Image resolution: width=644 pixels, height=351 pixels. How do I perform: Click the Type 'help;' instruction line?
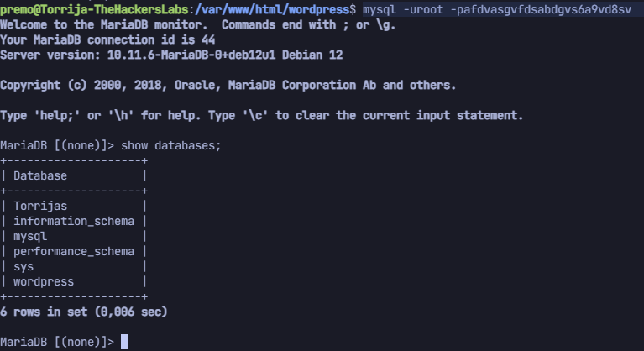pos(261,115)
